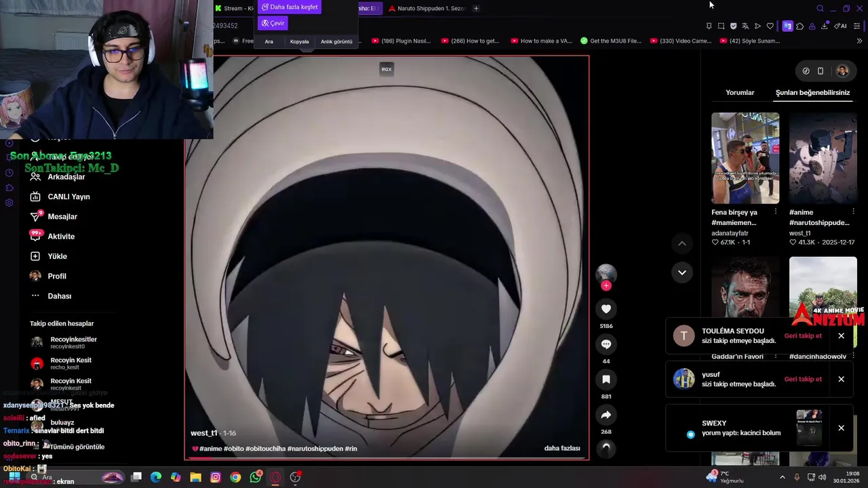Dismiss the TOULÉMA SEYDOU notification

coord(841,335)
